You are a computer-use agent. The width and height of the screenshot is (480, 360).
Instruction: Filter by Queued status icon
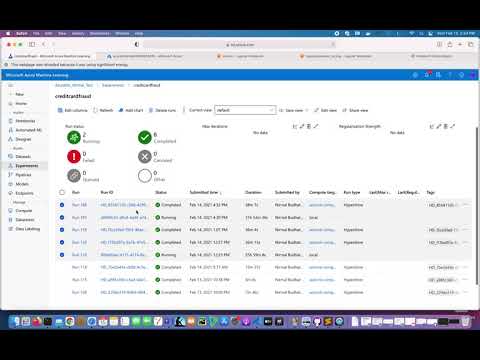pyautogui.click(x=74, y=176)
